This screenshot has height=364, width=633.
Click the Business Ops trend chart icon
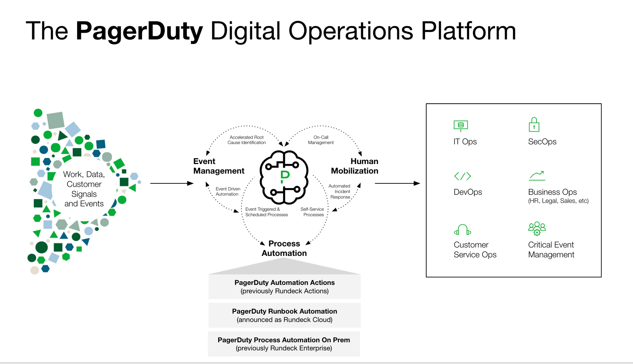pyautogui.click(x=537, y=176)
